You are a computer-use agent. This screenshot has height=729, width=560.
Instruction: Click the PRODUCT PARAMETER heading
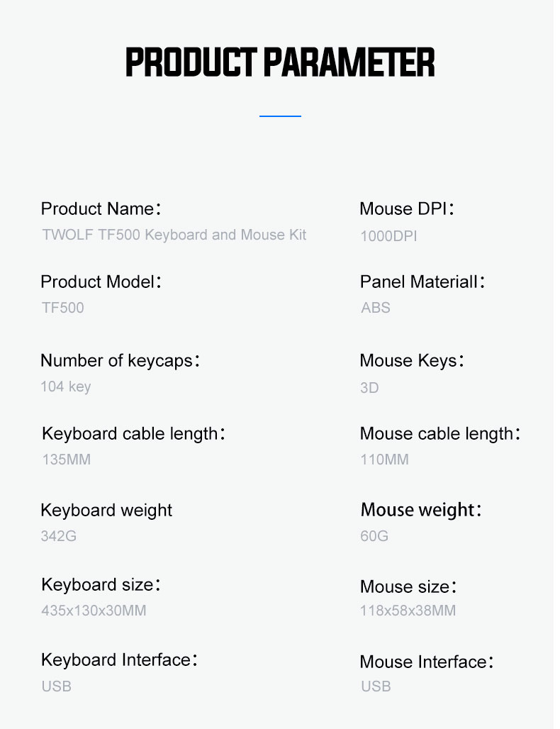280,62
